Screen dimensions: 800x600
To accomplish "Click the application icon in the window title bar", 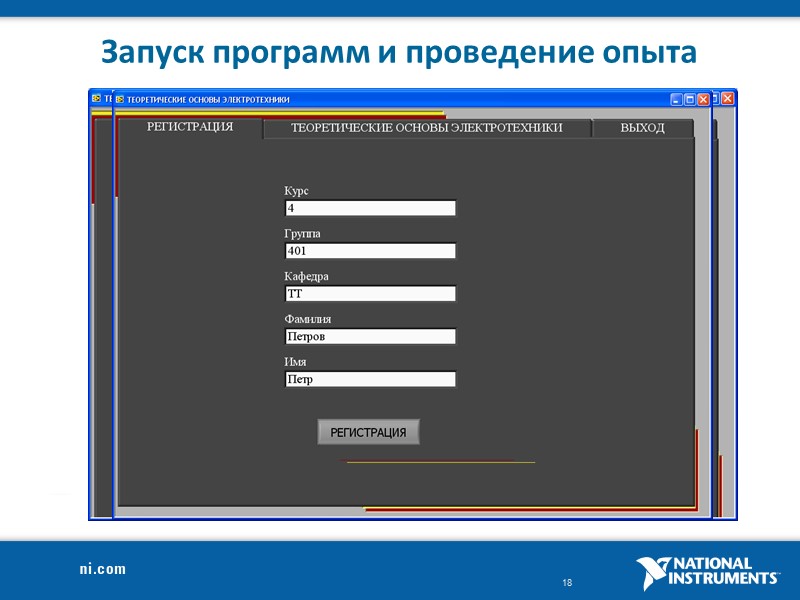I will pyautogui.click(x=120, y=100).
